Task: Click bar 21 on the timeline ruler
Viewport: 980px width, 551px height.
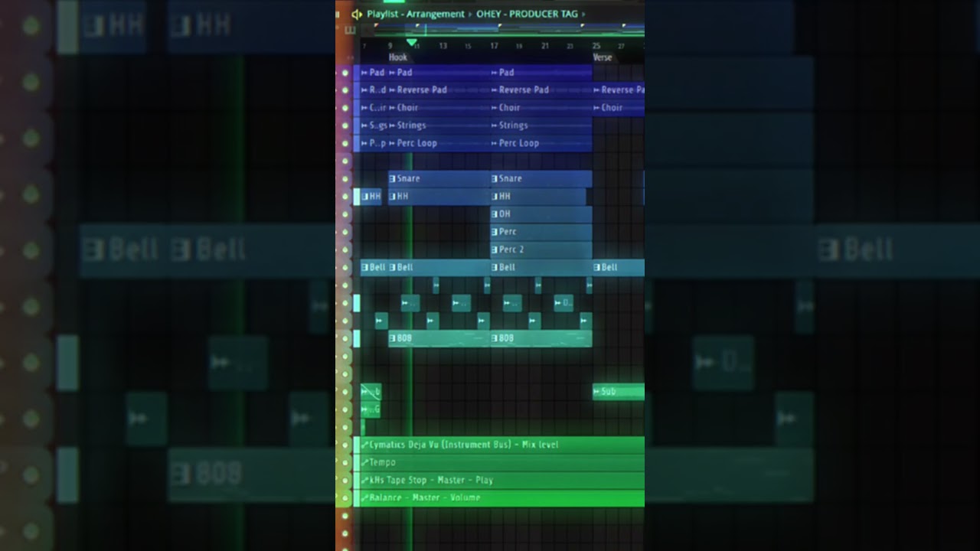Action: click(545, 46)
